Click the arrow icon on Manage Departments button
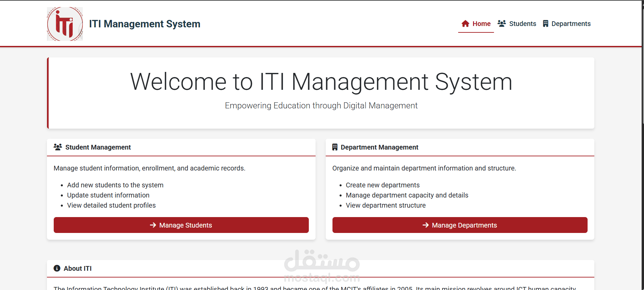The image size is (644, 290). coord(426,225)
